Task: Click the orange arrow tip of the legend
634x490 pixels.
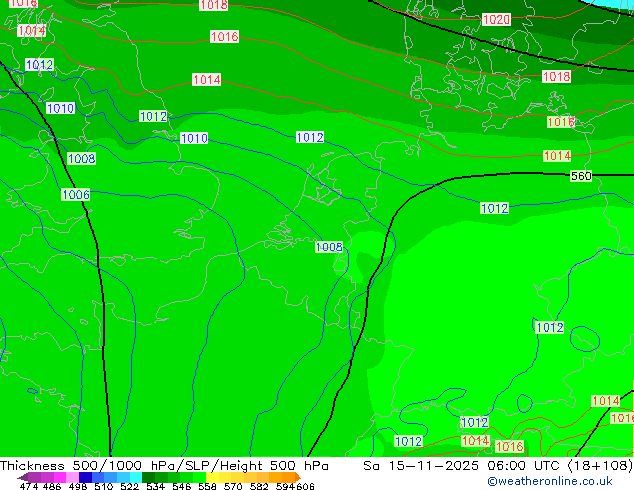Action: pos(298,477)
